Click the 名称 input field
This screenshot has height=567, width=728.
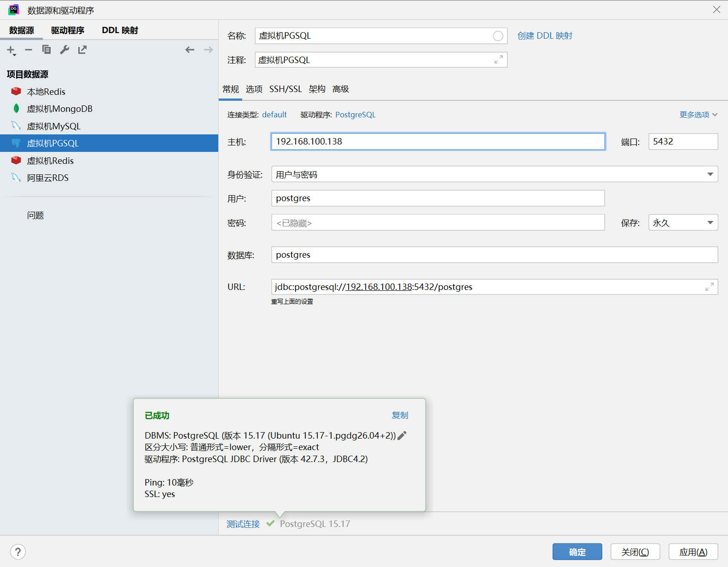(381, 36)
